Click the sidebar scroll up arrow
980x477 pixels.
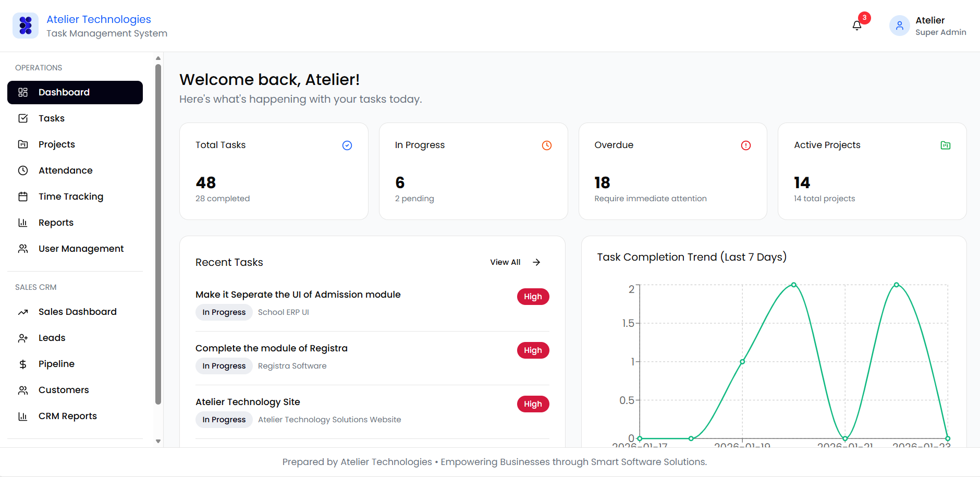pos(158,58)
